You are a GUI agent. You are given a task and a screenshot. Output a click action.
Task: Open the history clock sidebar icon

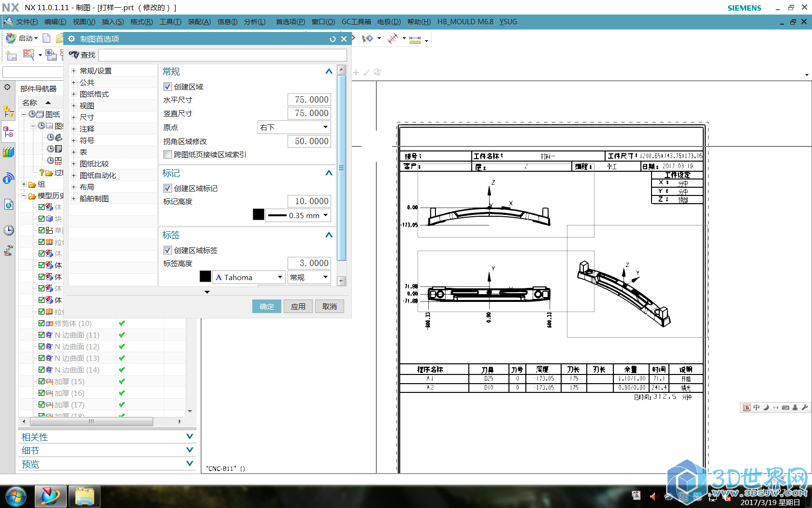click(x=8, y=230)
